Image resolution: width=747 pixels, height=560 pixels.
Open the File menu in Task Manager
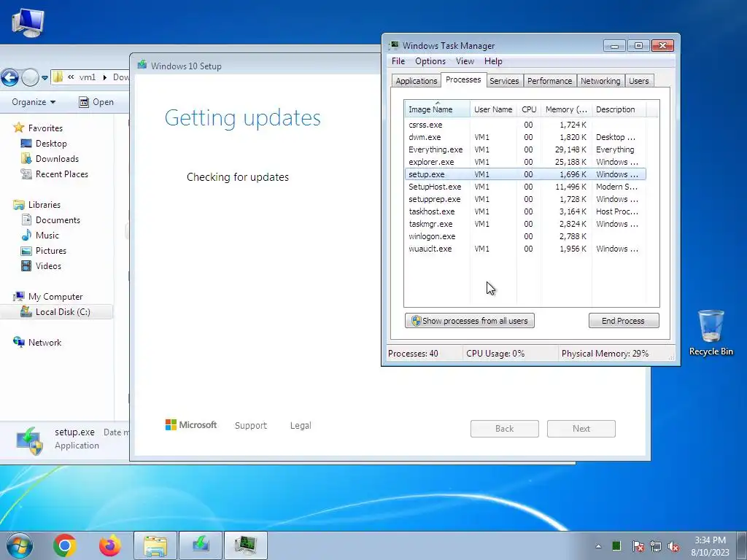coord(398,61)
